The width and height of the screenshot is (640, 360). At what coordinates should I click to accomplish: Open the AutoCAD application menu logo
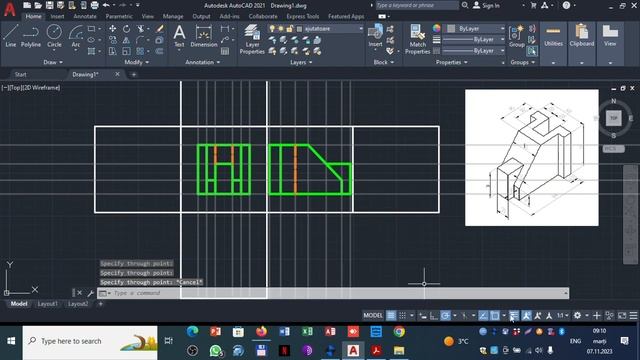coord(9,9)
